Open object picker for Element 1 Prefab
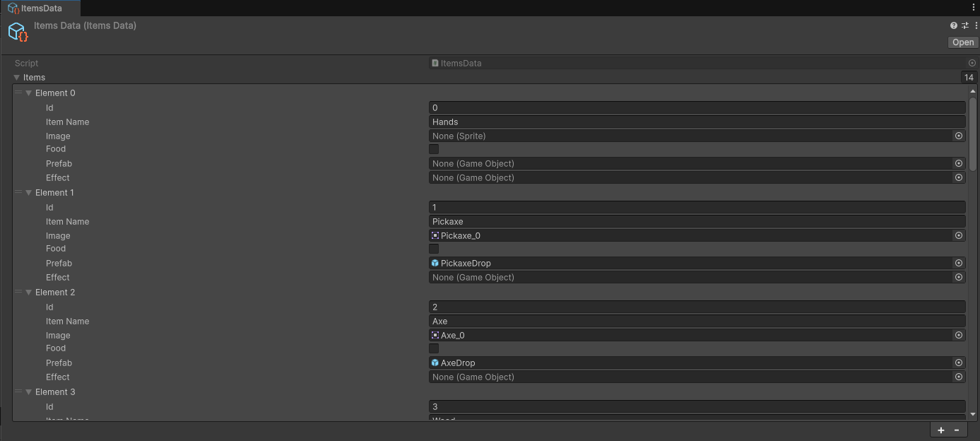The image size is (980, 441). point(959,263)
